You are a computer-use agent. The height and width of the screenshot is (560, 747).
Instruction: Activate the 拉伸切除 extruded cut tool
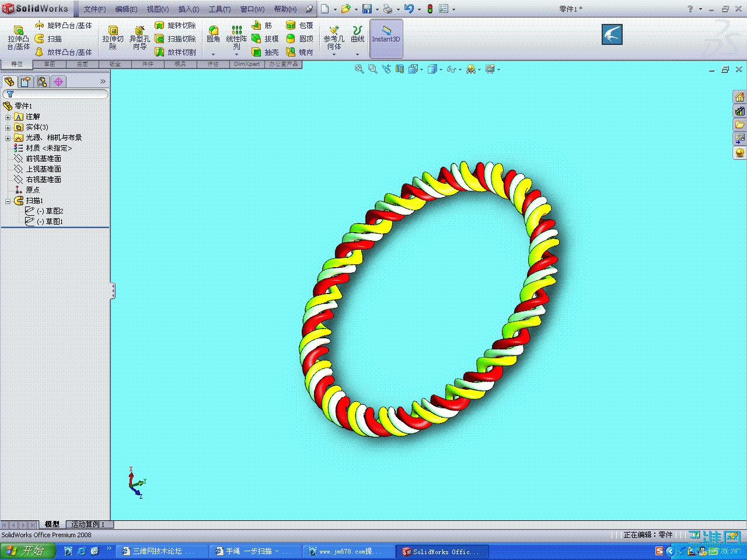pyautogui.click(x=113, y=38)
